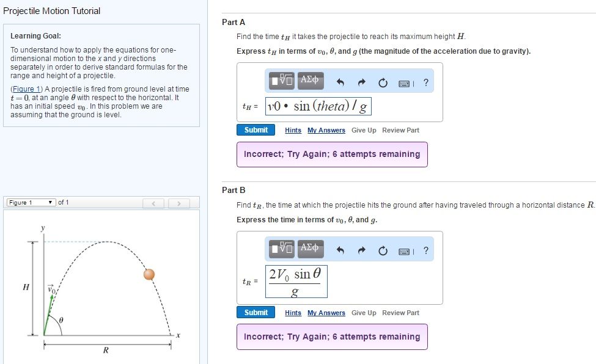Show keyboard shortcuts in Part B

405,251
